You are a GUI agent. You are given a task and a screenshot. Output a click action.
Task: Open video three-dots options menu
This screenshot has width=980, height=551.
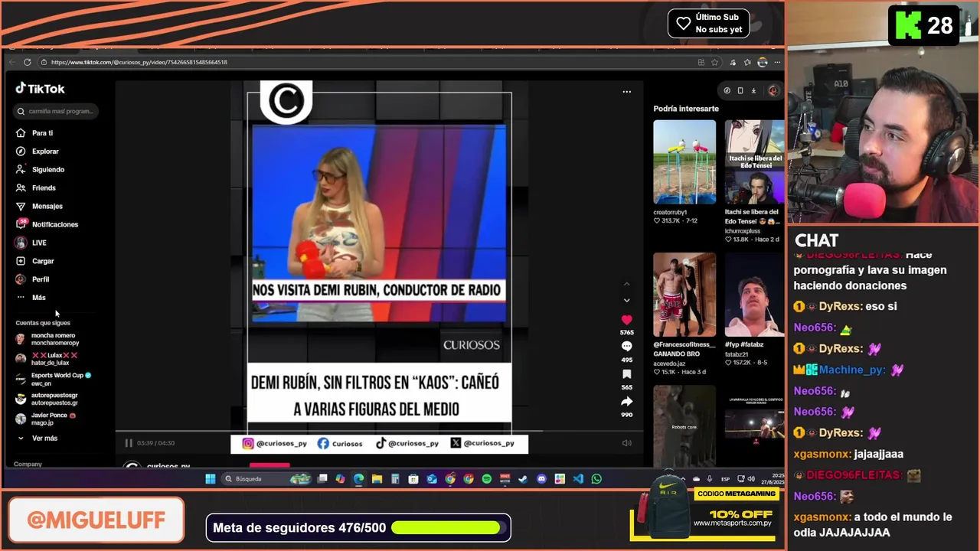[x=626, y=92]
